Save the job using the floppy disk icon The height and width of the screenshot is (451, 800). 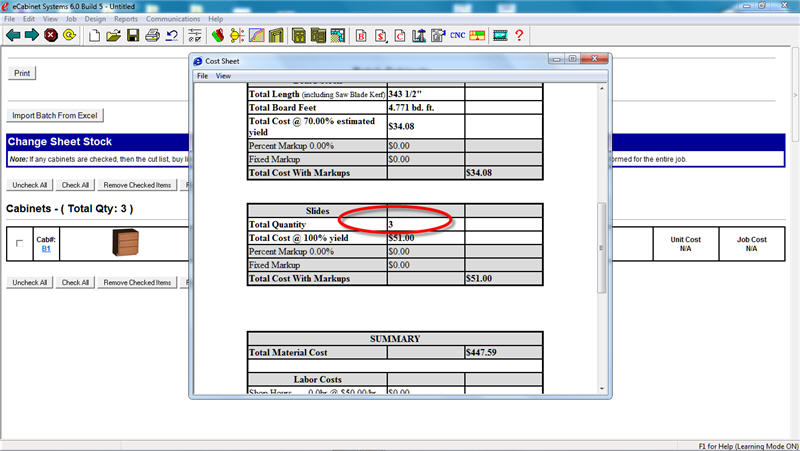132,35
